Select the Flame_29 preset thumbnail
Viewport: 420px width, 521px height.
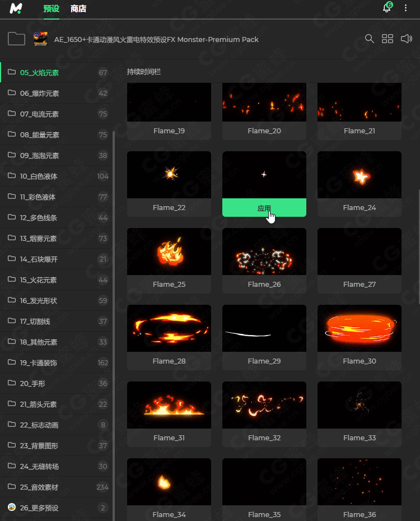tap(264, 328)
